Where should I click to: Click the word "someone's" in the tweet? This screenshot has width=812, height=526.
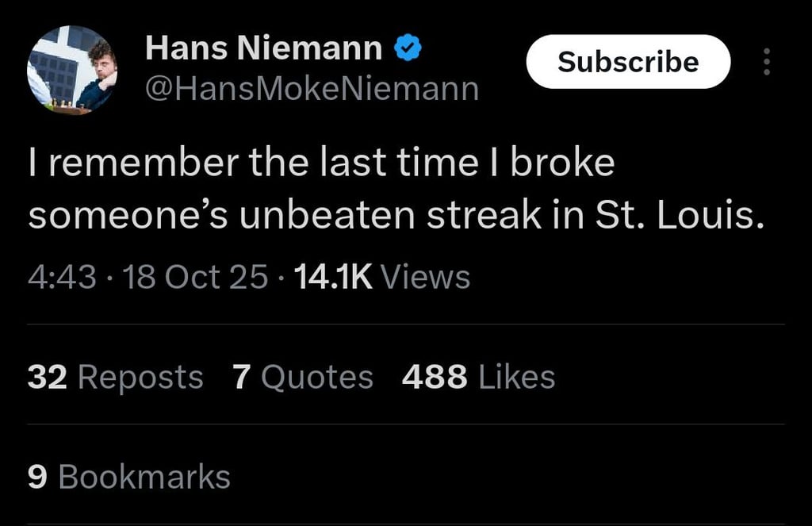[126, 217]
